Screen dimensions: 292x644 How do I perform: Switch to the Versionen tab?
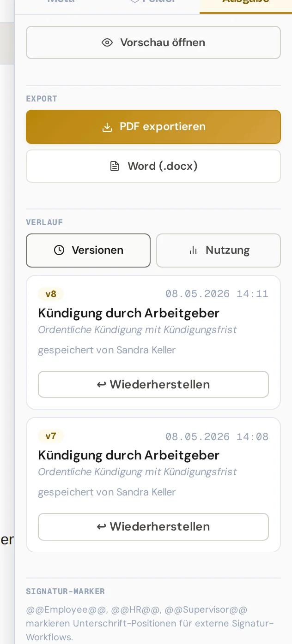pyautogui.click(x=88, y=250)
